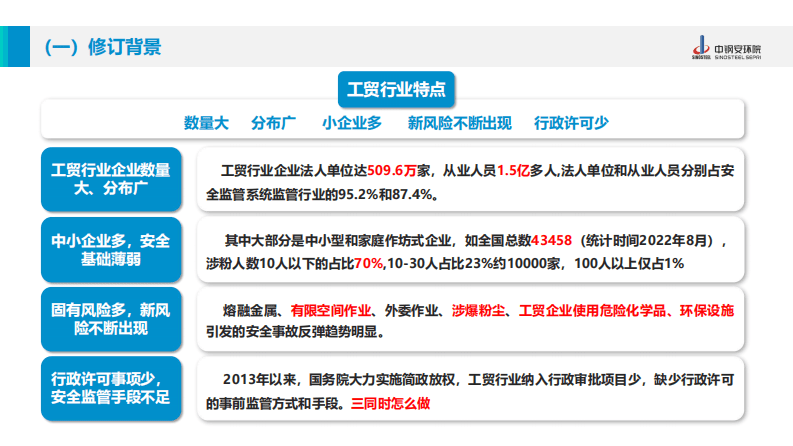Click the '行政许可少' keyword

click(x=571, y=123)
